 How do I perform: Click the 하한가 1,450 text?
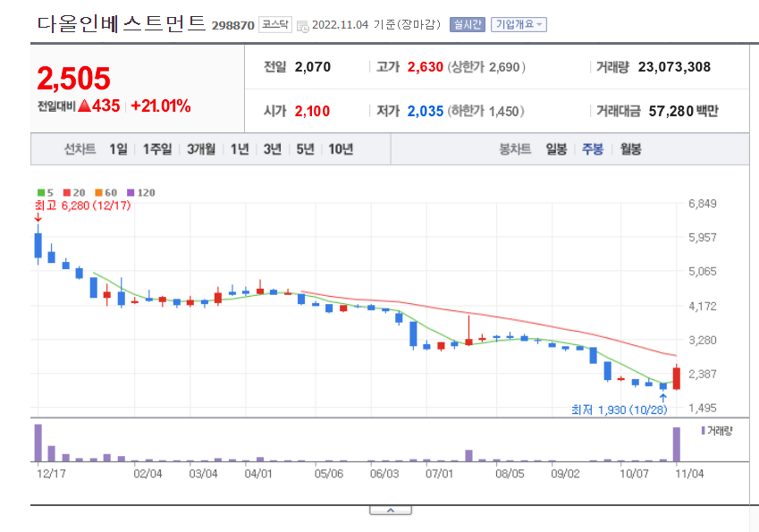click(x=485, y=112)
